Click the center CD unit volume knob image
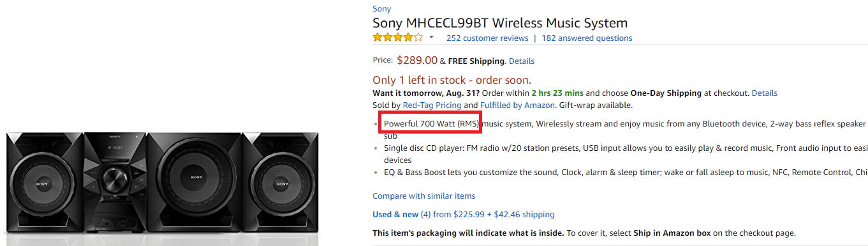The height and width of the screenshot is (246, 868). 115,177
